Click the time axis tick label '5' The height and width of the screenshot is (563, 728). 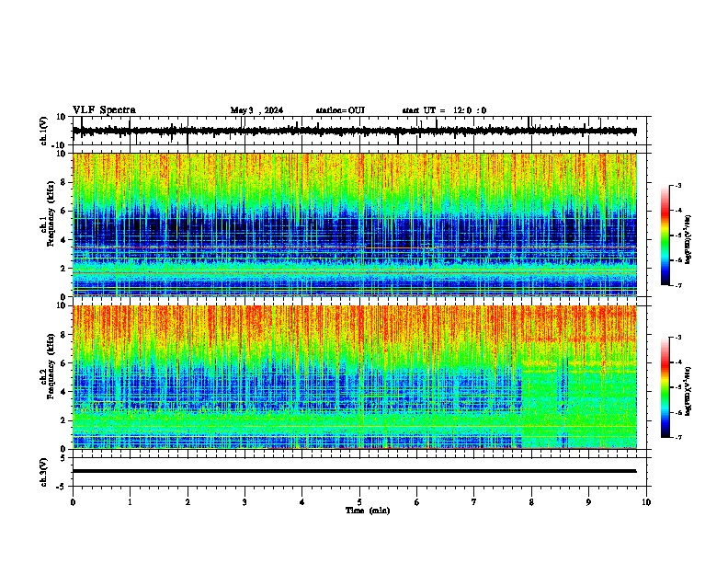point(359,502)
